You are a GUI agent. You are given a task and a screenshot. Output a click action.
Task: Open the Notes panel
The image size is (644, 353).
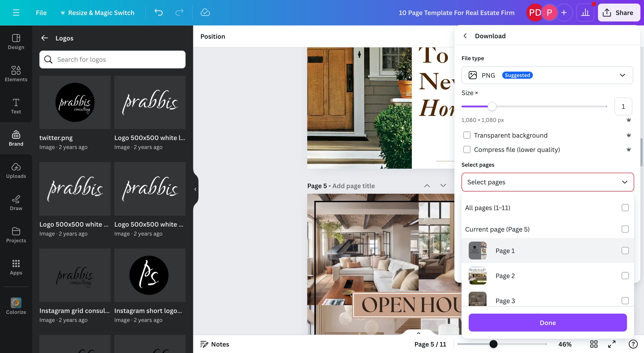point(214,344)
